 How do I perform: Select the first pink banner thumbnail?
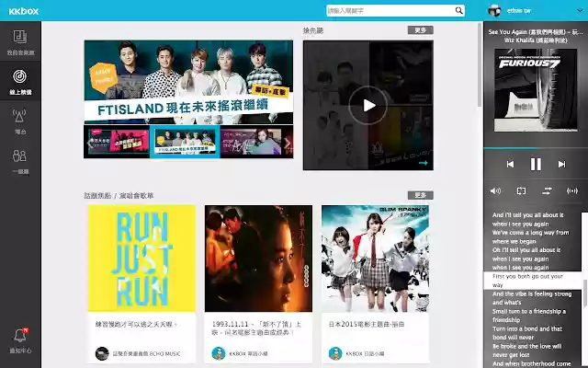119,141
